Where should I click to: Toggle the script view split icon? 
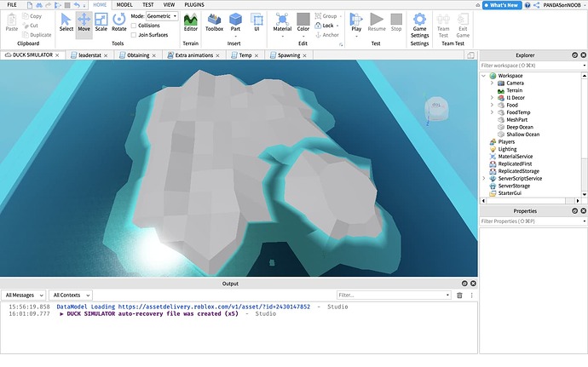click(470, 55)
